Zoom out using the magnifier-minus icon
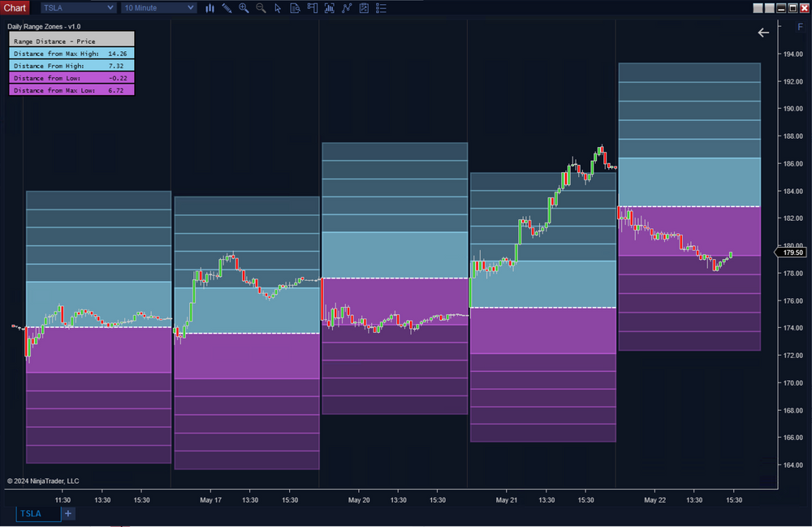The width and height of the screenshot is (812, 527). click(261, 7)
